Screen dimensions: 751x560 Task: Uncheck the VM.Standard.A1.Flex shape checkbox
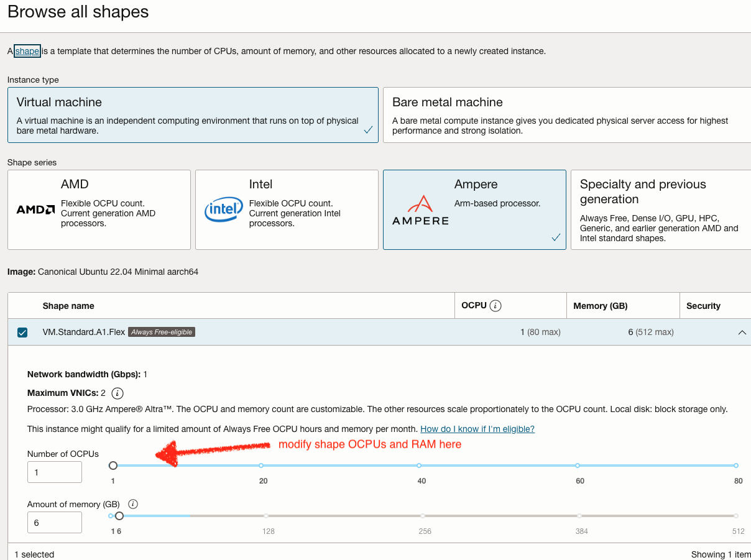[x=22, y=333]
